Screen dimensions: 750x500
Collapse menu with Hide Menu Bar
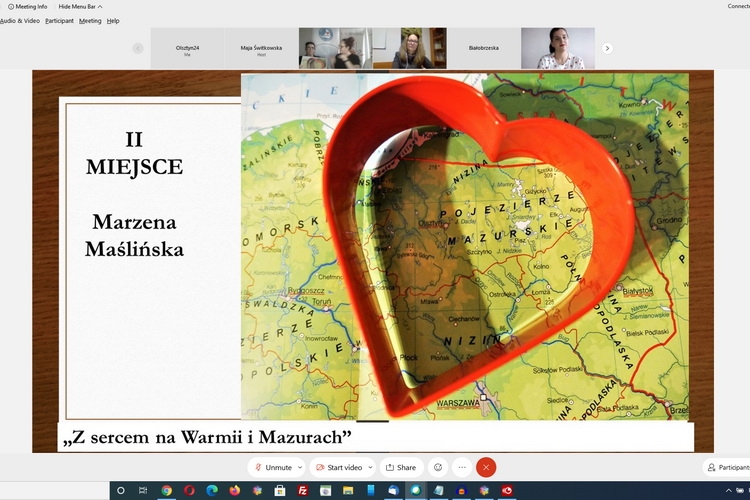click(x=79, y=6)
